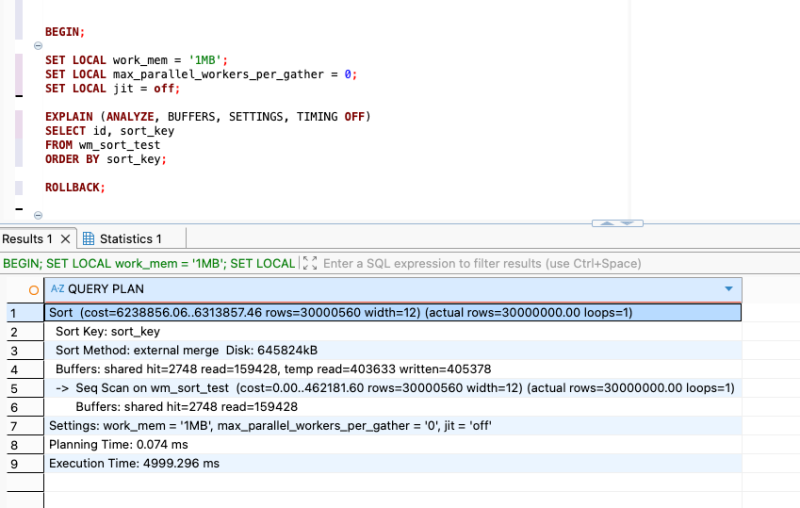This screenshot has height=508, width=800.
Task: Click the executed query text label
Action: point(149,263)
